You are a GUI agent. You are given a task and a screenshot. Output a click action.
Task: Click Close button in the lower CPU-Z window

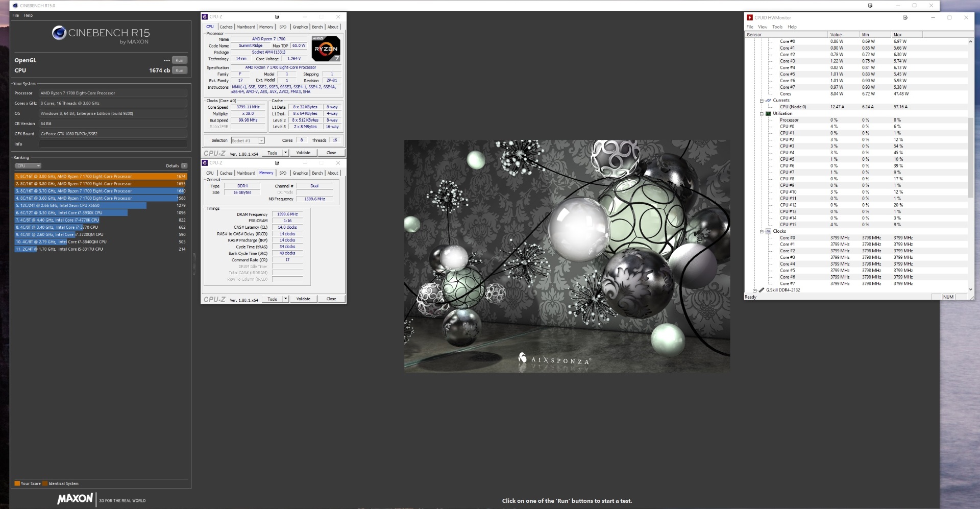coord(331,299)
